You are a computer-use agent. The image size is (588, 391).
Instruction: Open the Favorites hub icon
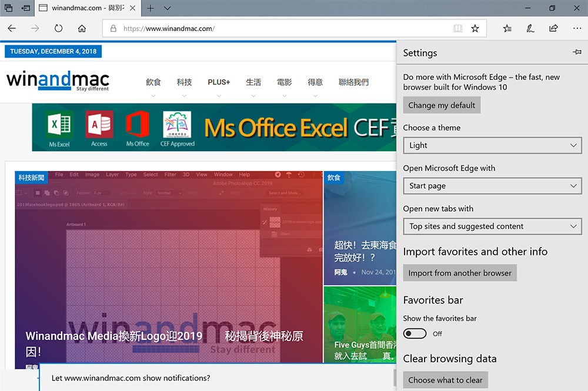[x=507, y=28]
